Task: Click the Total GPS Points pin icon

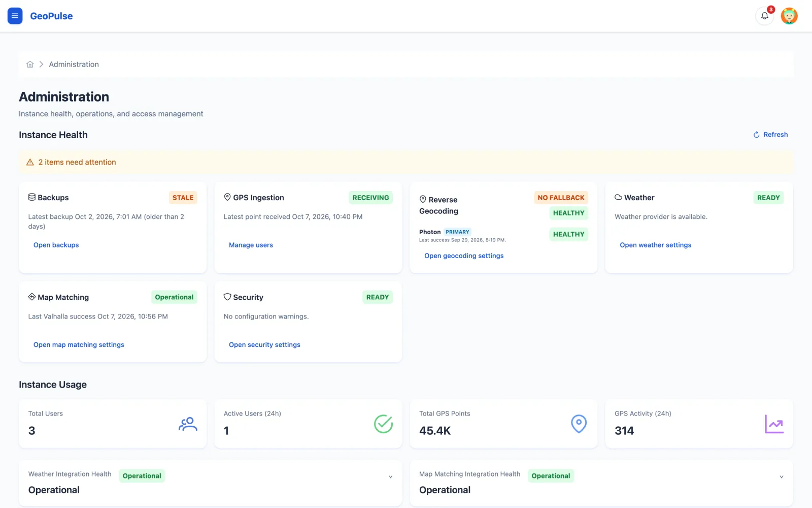Action: coord(579,424)
